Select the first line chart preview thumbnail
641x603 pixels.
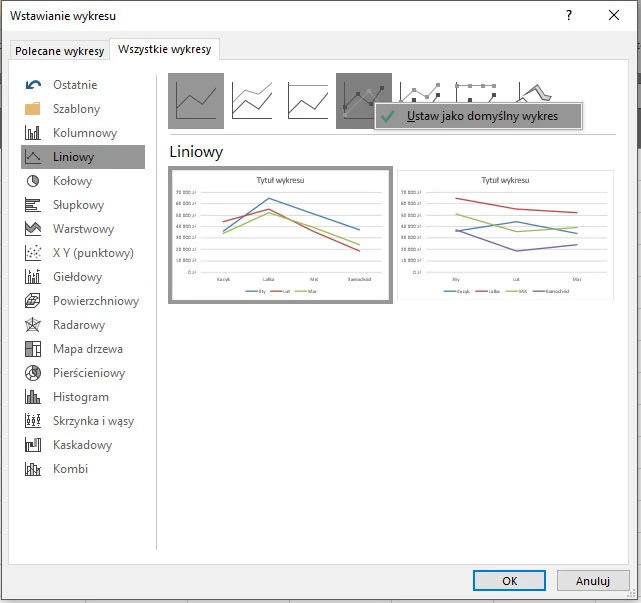pyautogui.click(x=280, y=235)
